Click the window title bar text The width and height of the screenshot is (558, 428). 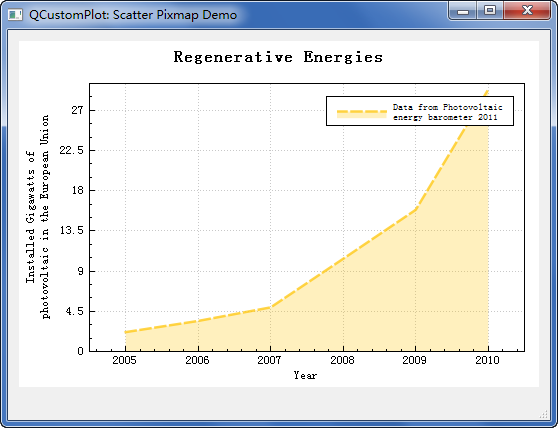coord(133,15)
